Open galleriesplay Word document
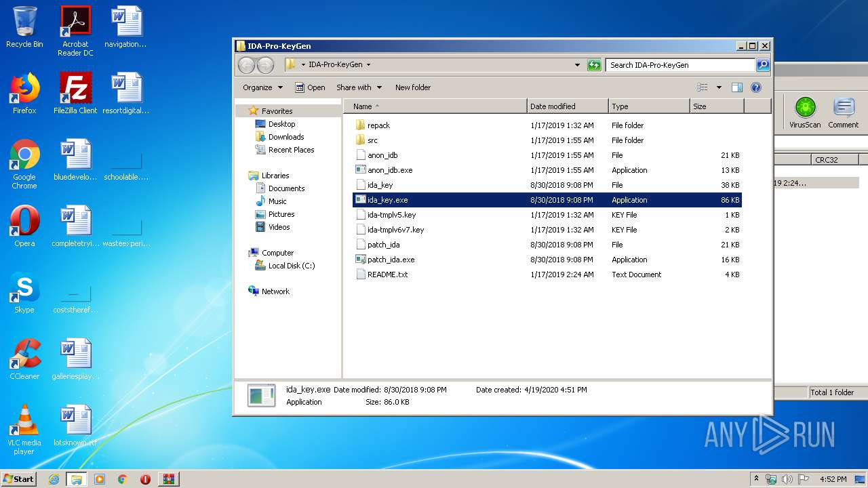 click(x=75, y=359)
